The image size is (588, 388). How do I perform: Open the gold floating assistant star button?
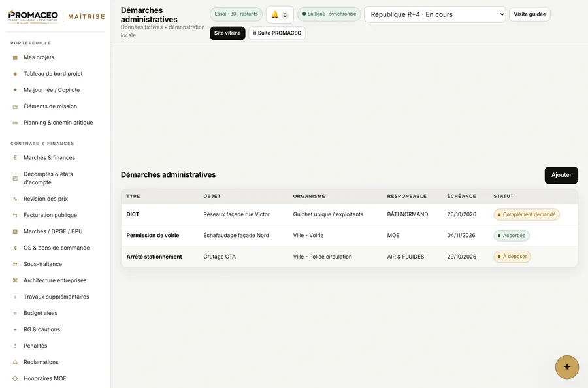tap(566, 367)
